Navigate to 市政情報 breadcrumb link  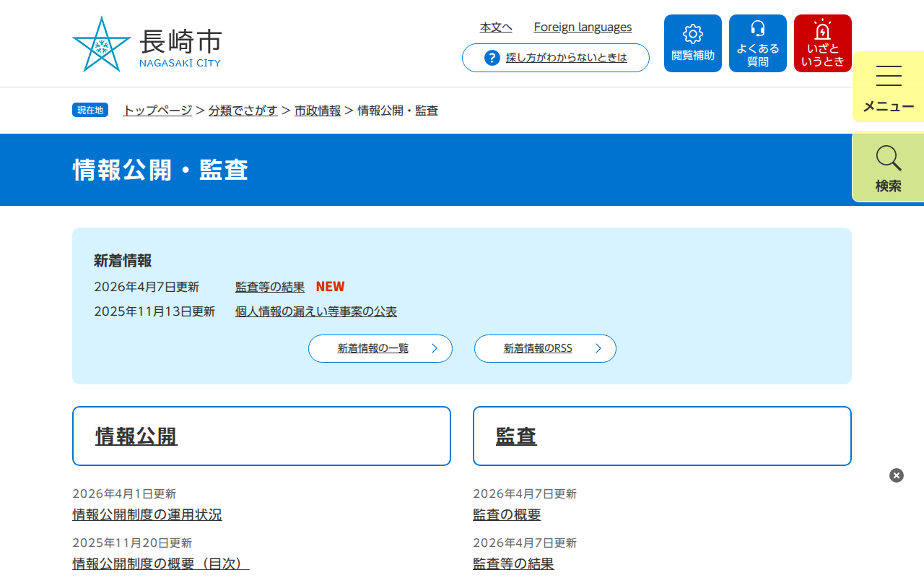pyautogui.click(x=318, y=111)
